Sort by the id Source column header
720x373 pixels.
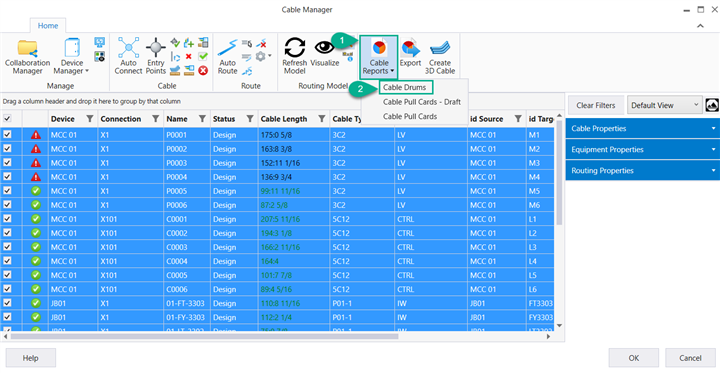click(486, 119)
